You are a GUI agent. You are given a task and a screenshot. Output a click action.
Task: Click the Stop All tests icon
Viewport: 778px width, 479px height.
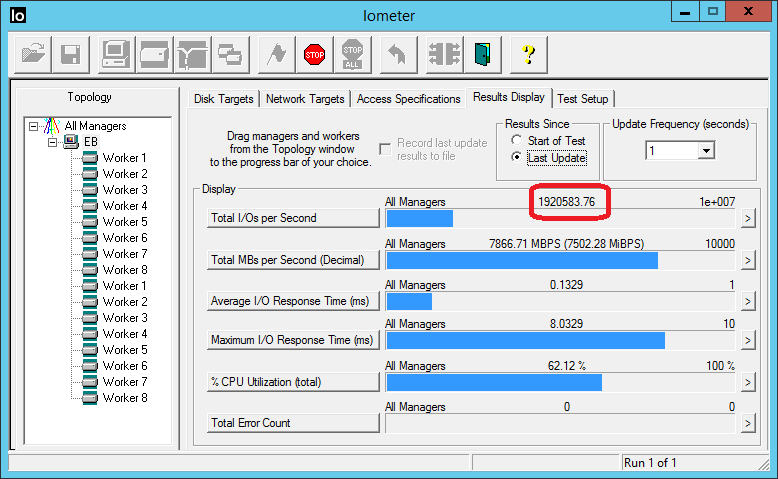(x=352, y=55)
